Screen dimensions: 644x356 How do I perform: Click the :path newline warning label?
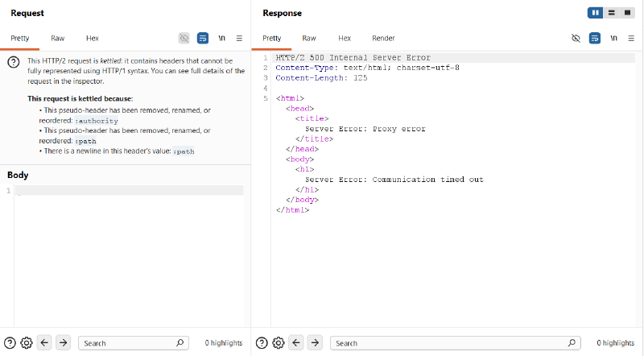pyautogui.click(x=184, y=151)
